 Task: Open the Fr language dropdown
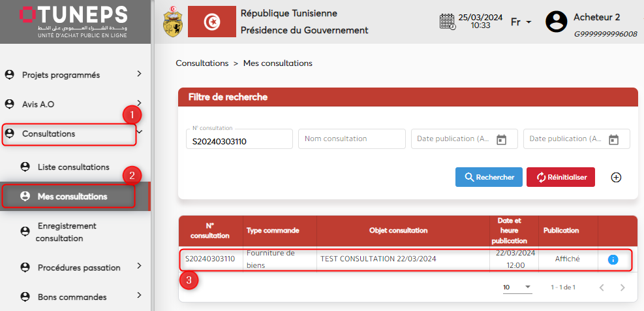(x=521, y=22)
